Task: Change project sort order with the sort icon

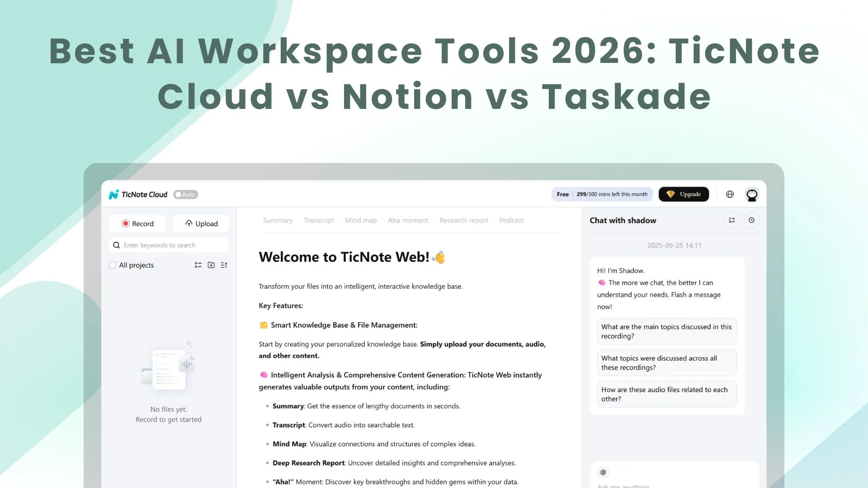Action: [x=223, y=265]
